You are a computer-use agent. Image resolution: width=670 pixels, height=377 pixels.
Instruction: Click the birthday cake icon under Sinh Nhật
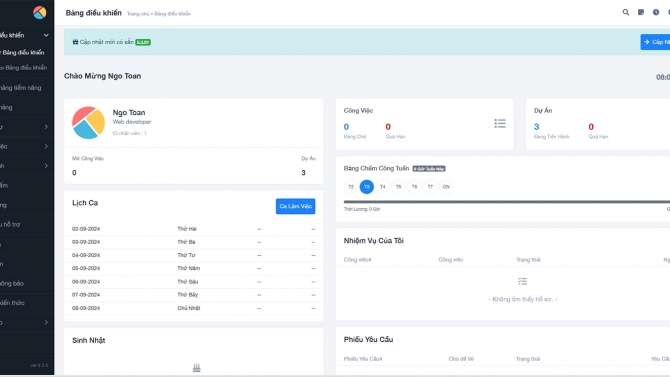click(x=197, y=368)
